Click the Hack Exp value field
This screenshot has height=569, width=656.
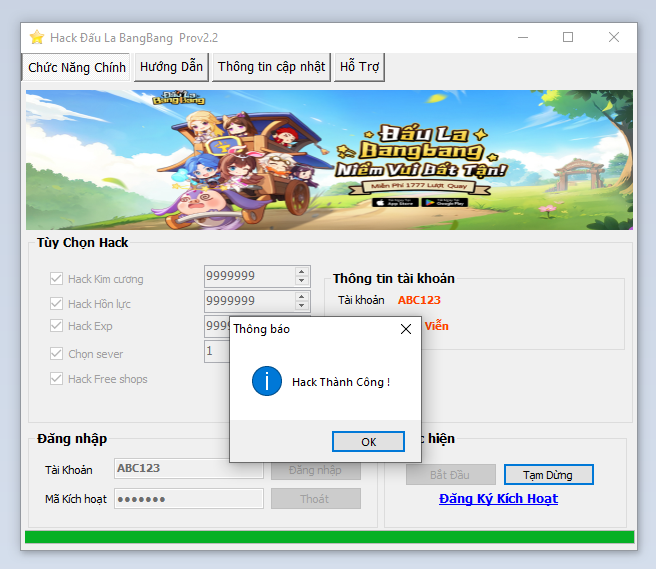pyautogui.click(x=217, y=326)
